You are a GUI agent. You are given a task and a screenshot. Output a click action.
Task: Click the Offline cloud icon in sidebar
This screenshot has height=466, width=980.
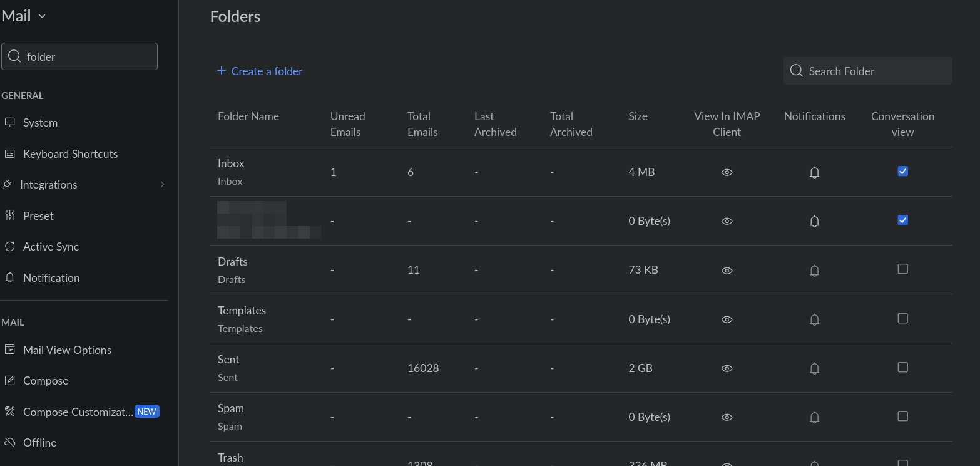click(x=10, y=443)
